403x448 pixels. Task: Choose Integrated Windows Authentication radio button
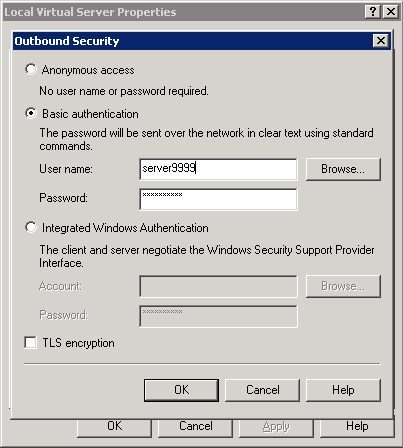(31, 228)
